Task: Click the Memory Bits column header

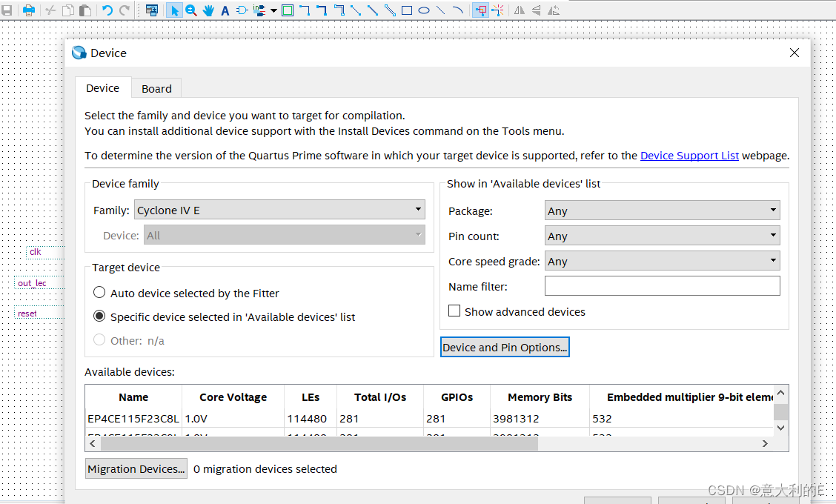Action: tap(540, 397)
